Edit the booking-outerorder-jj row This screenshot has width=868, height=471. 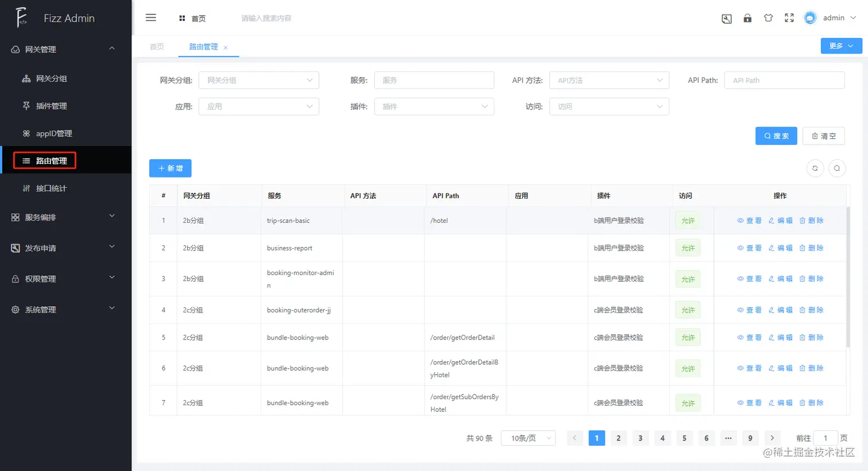[x=780, y=310]
